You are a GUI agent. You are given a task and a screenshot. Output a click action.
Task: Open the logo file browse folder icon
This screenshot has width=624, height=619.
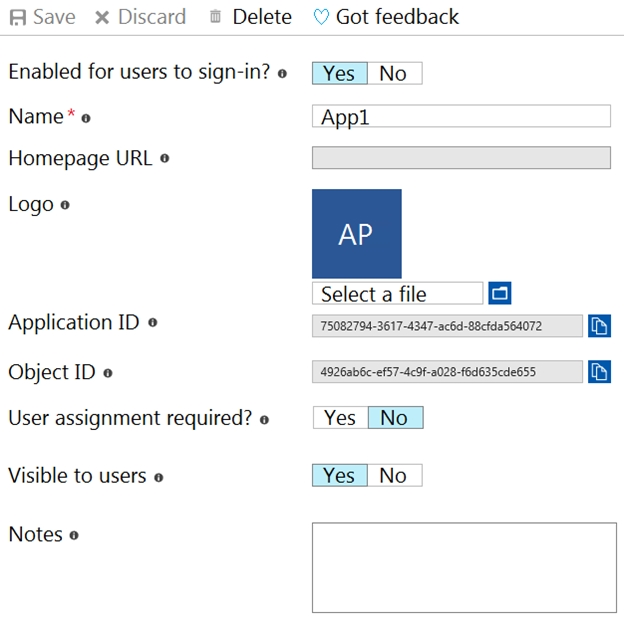click(x=499, y=293)
